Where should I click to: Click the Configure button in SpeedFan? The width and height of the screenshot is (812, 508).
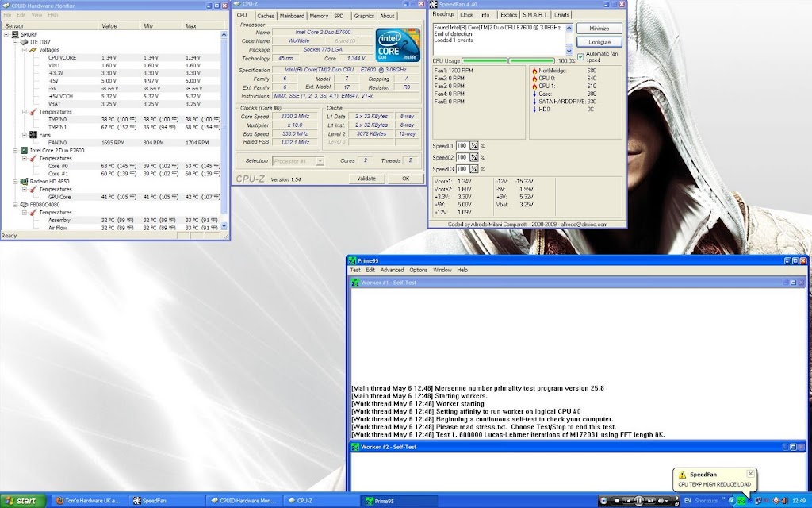[599, 42]
